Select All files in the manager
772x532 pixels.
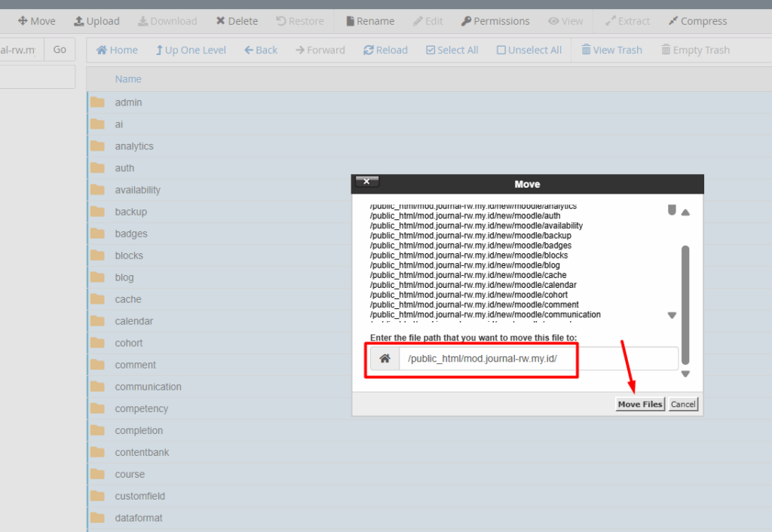[452, 49]
